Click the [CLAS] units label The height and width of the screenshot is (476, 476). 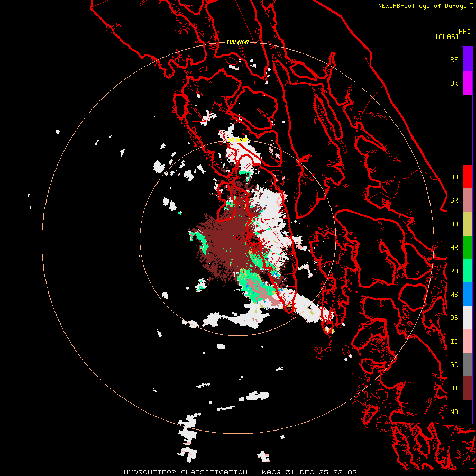pos(447,36)
